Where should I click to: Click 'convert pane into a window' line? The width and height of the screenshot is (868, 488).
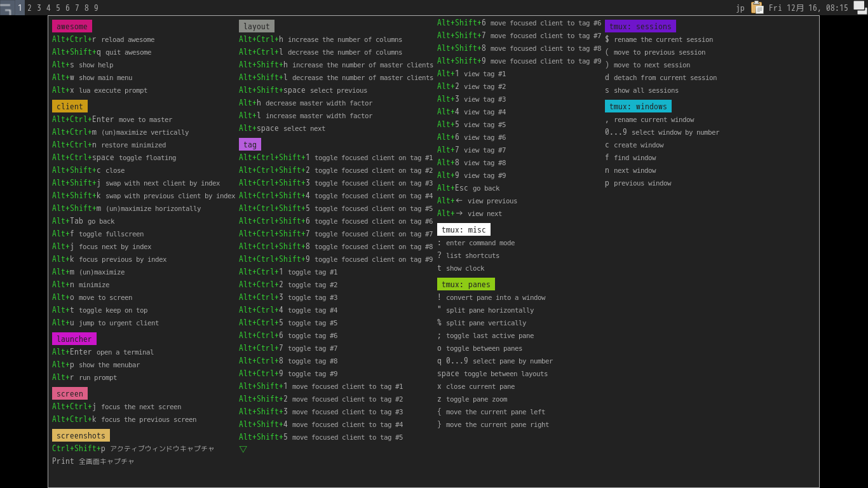[x=491, y=297]
